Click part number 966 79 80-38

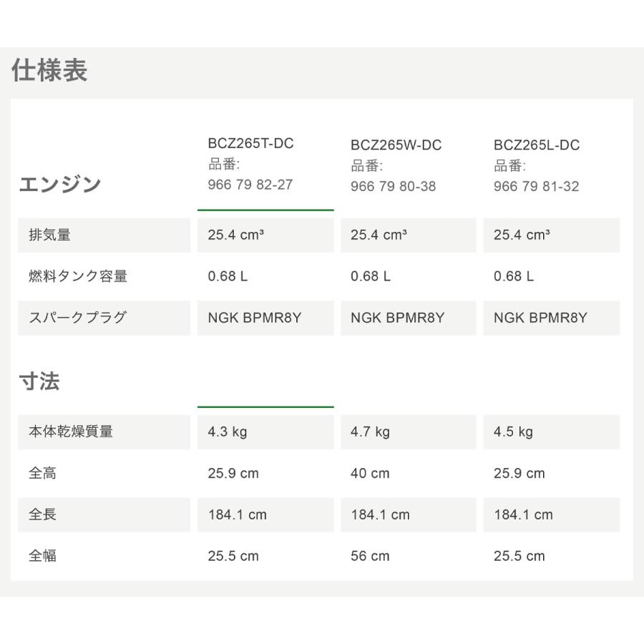(x=393, y=186)
